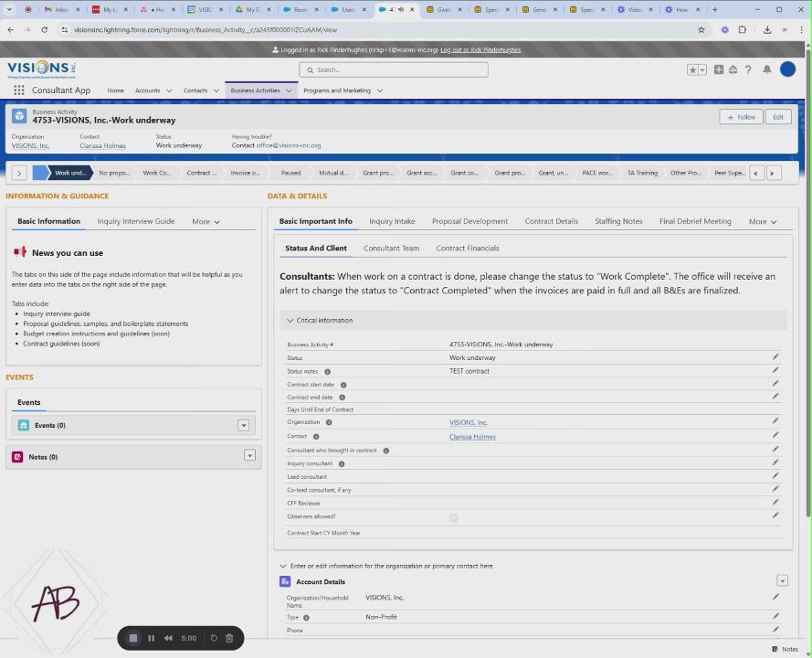This screenshot has width=812, height=658.
Task: Open the Staffing Notes tab
Action: pos(618,221)
